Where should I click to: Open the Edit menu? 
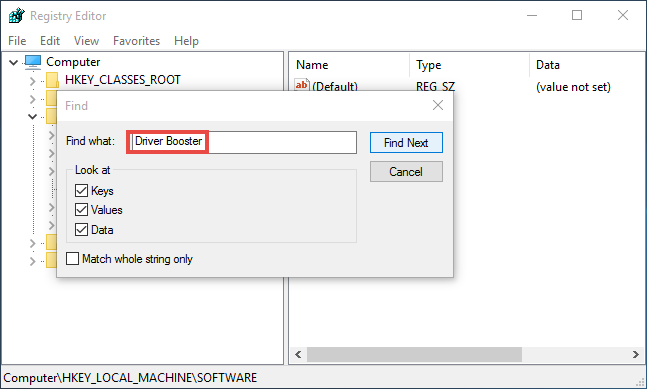[50, 41]
